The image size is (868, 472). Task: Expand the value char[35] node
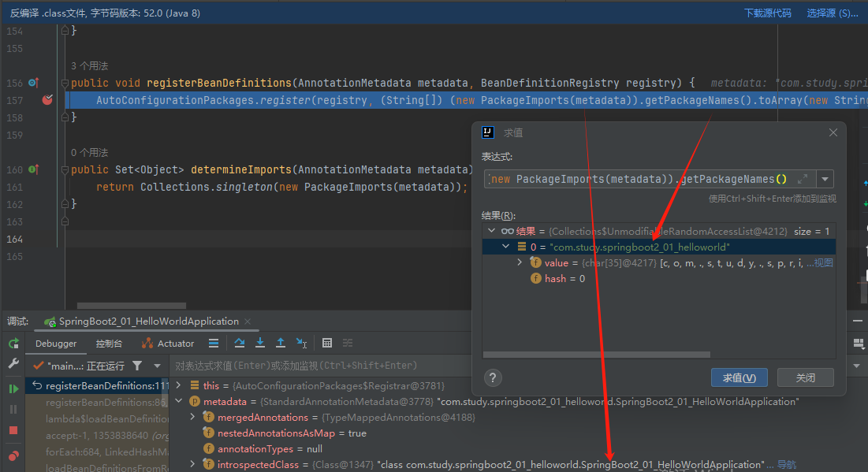point(520,262)
